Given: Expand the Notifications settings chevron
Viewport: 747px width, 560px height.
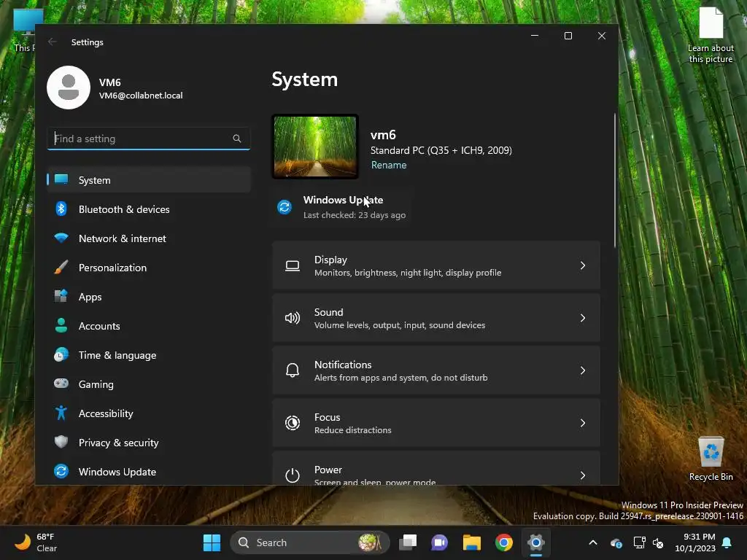Looking at the screenshot, I should click(x=583, y=370).
